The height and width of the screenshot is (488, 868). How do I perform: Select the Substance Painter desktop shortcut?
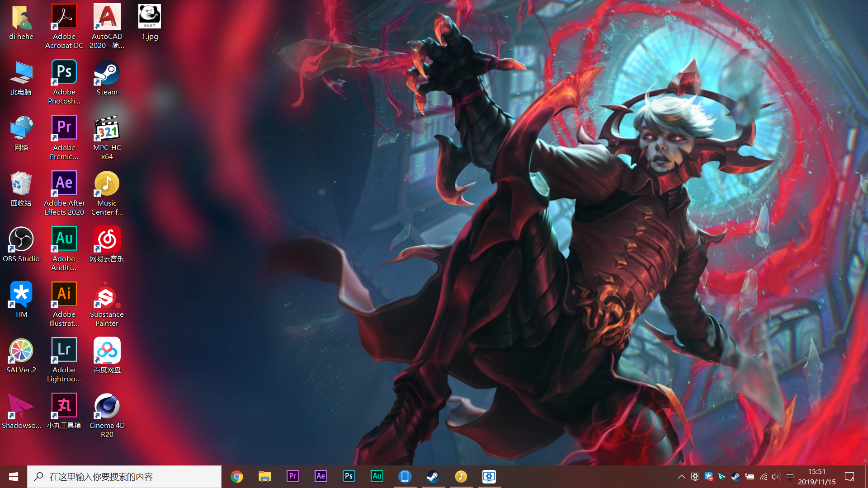107,305
